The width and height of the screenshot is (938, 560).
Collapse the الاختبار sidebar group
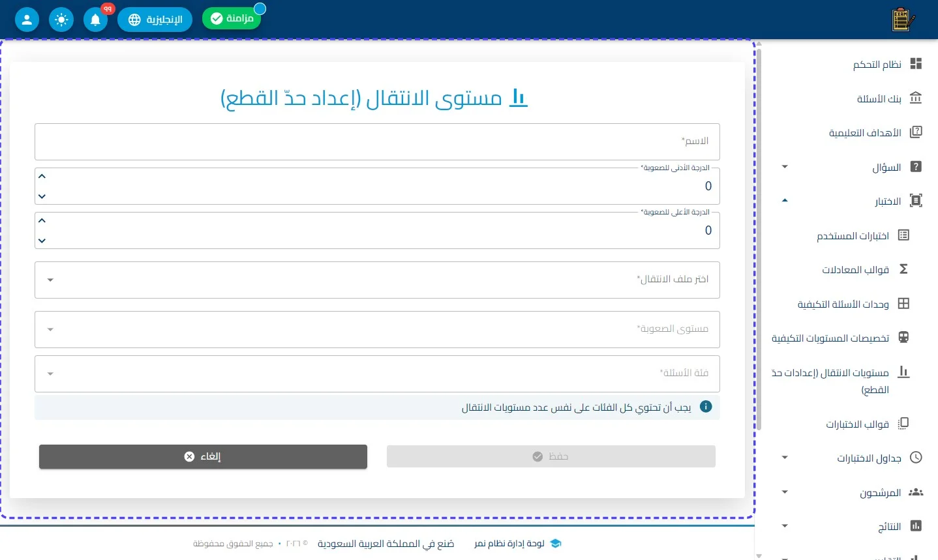click(785, 201)
